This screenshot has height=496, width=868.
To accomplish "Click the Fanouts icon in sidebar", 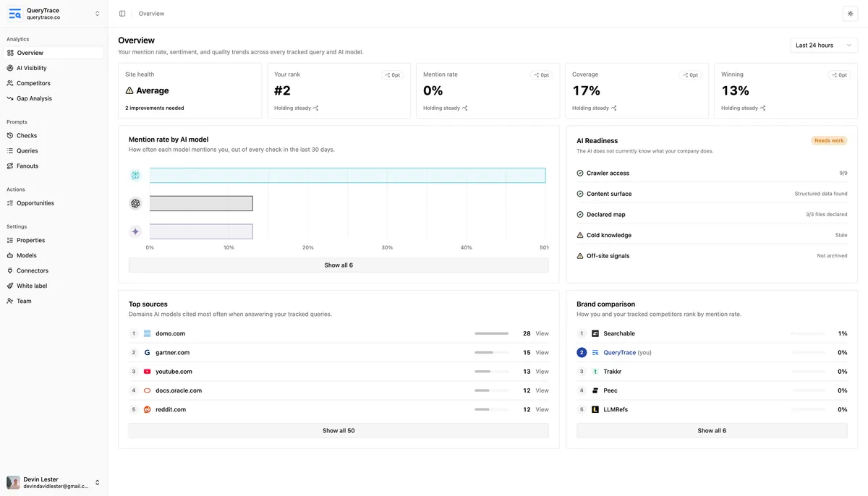I will coord(10,166).
